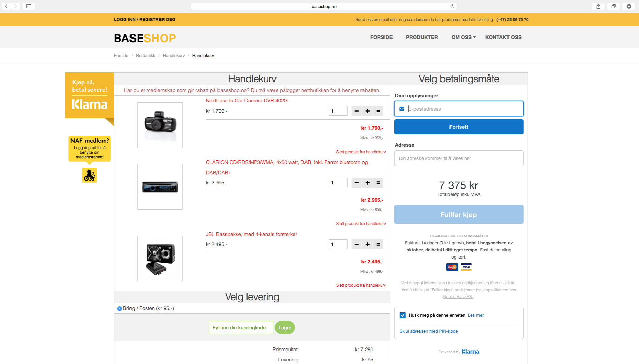Delete JBL Basspakke from handlekurv
Image resolution: width=639 pixels, height=364 pixels.
coord(361,285)
